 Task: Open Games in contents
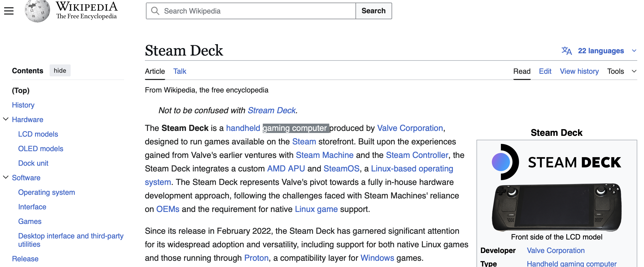30,221
